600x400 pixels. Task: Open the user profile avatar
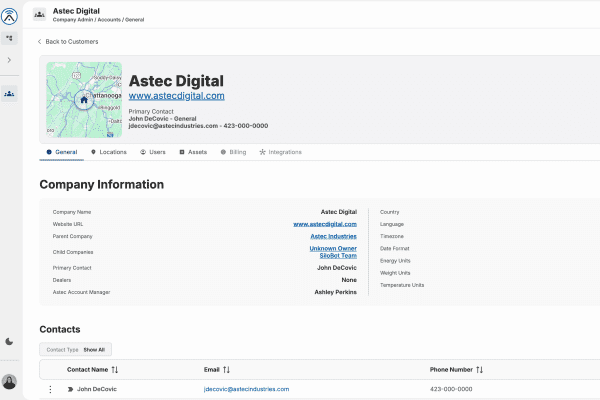pyautogui.click(x=10, y=381)
